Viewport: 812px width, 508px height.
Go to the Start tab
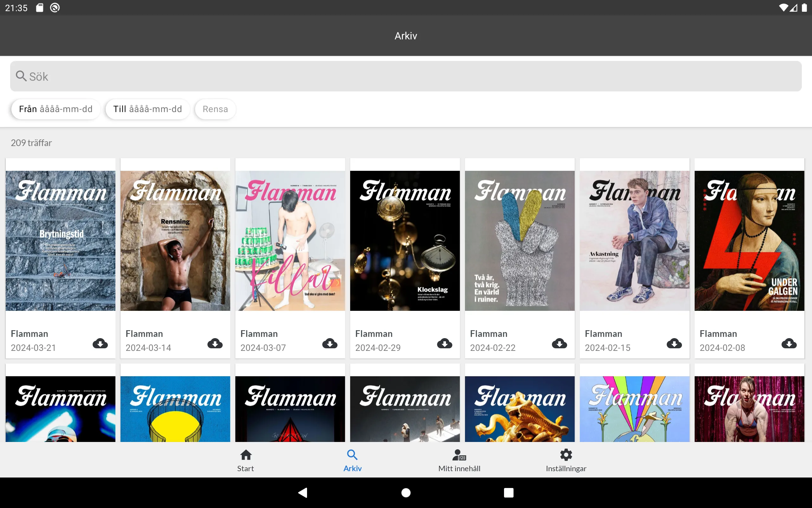coord(246,460)
